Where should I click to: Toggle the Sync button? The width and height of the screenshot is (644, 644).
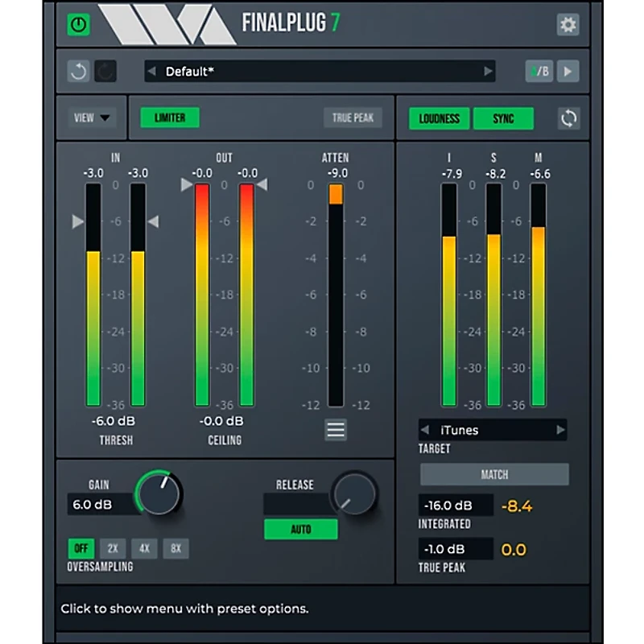click(x=504, y=118)
